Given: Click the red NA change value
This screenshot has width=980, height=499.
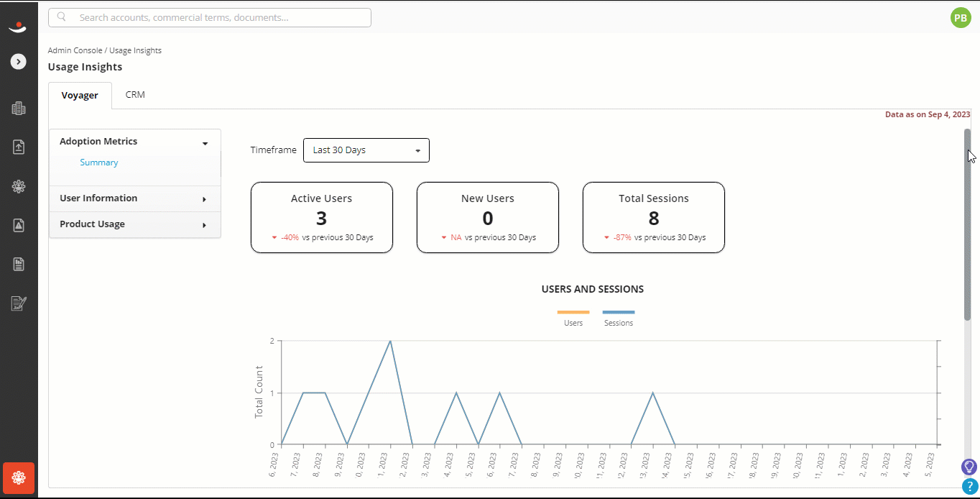Looking at the screenshot, I should click(456, 237).
